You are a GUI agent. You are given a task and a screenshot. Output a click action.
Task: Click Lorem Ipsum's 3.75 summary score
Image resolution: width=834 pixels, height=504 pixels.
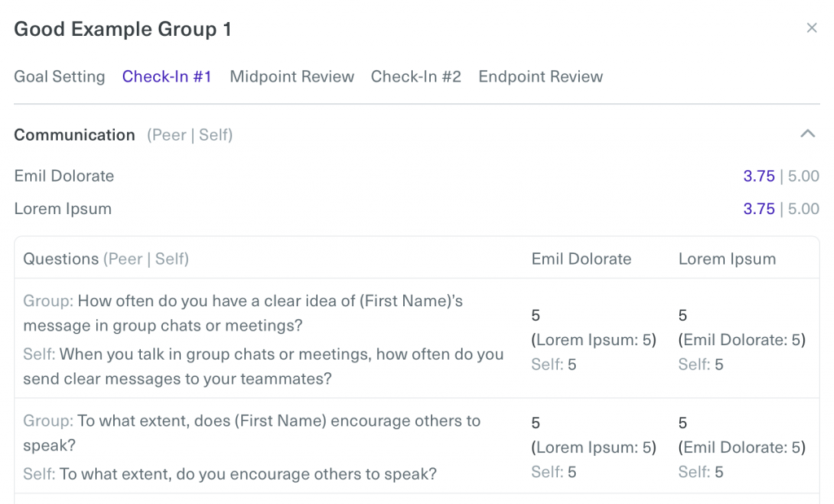pyautogui.click(x=758, y=208)
